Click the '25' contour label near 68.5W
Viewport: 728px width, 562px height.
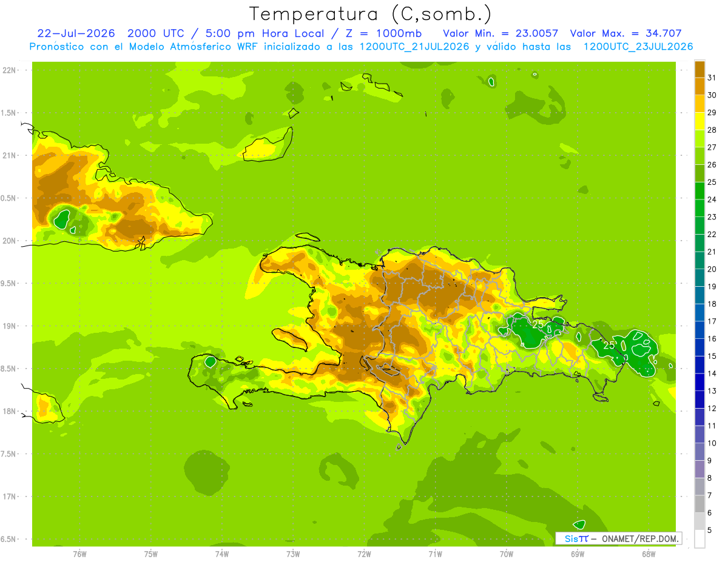click(x=609, y=346)
